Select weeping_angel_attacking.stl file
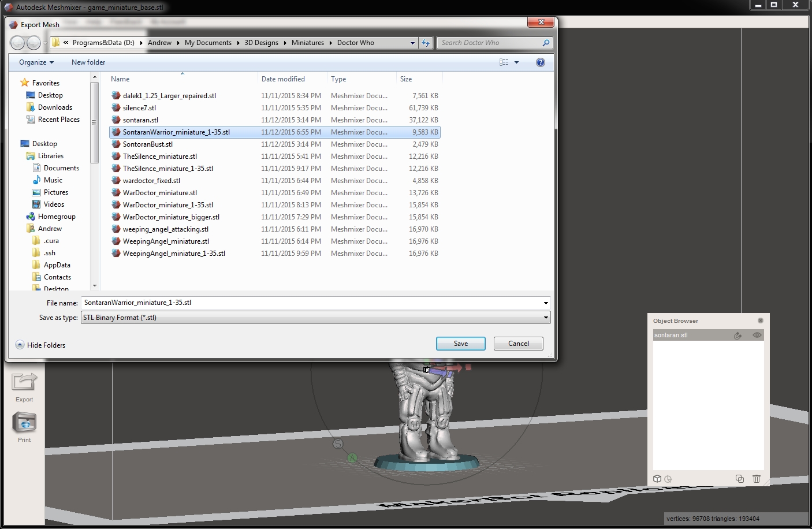This screenshot has width=812, height=529. click(x=165, y=229)
